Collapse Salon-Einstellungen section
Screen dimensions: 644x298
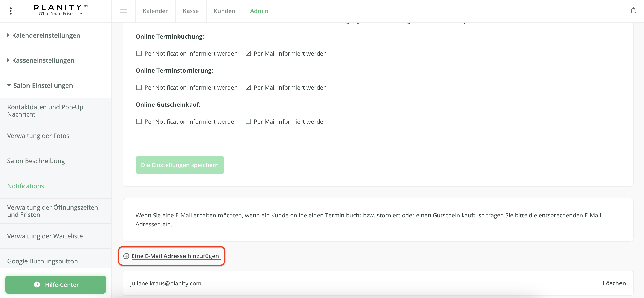point(43,85)
